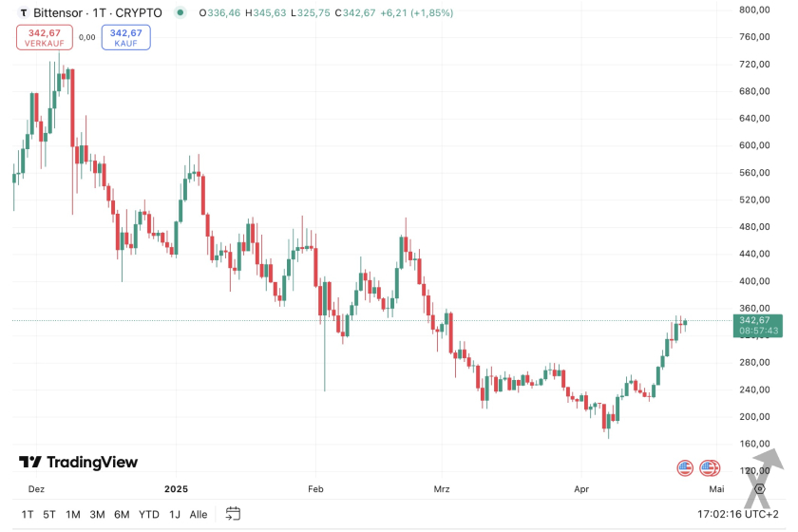This screenshot has width=798, height=532.
Task: Click the double US flag event marker
Action: (x=710, y=467)
